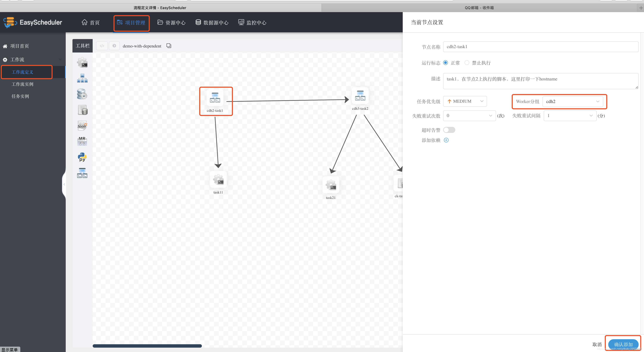644x352 pixels.
Task: Select the Shell task tool icon
Action: [82, 62]
